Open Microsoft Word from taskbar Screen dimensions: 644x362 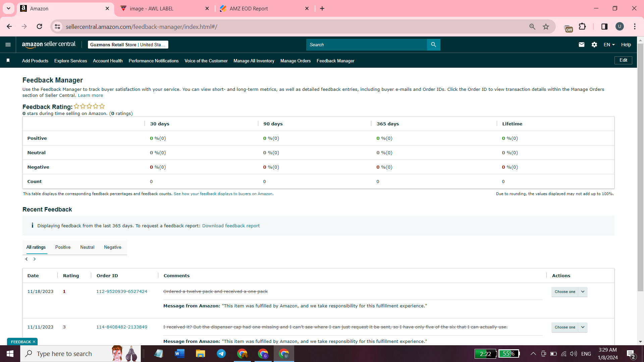179,354
